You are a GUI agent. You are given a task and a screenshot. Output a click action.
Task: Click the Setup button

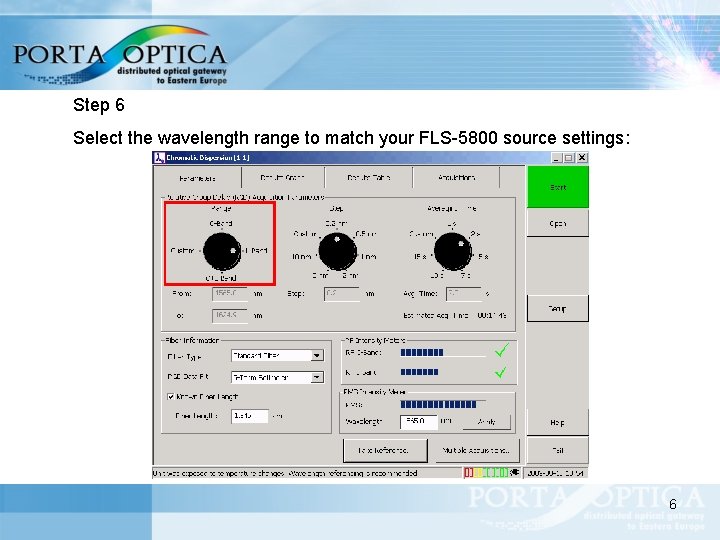(557, 309)
